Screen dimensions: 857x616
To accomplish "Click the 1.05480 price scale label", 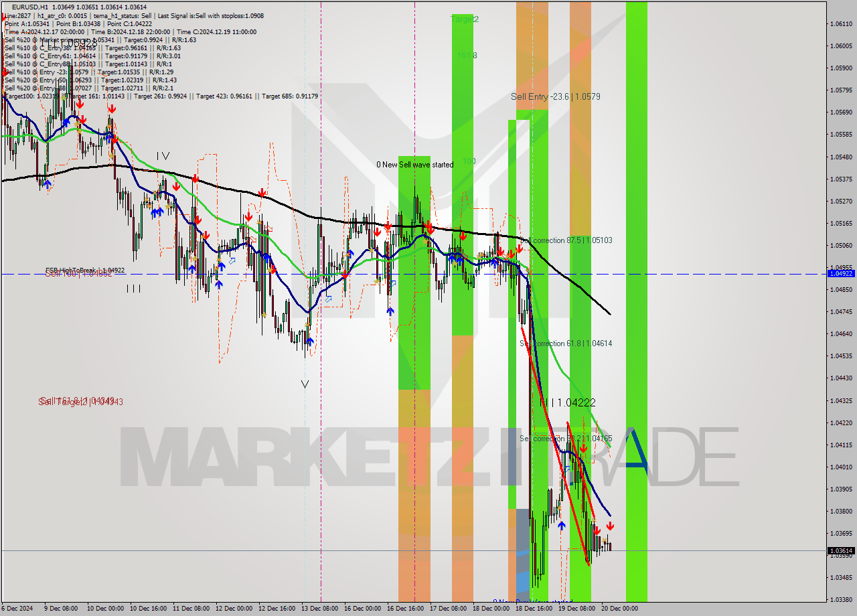I will pyautogui.click(x=841, y=157).
